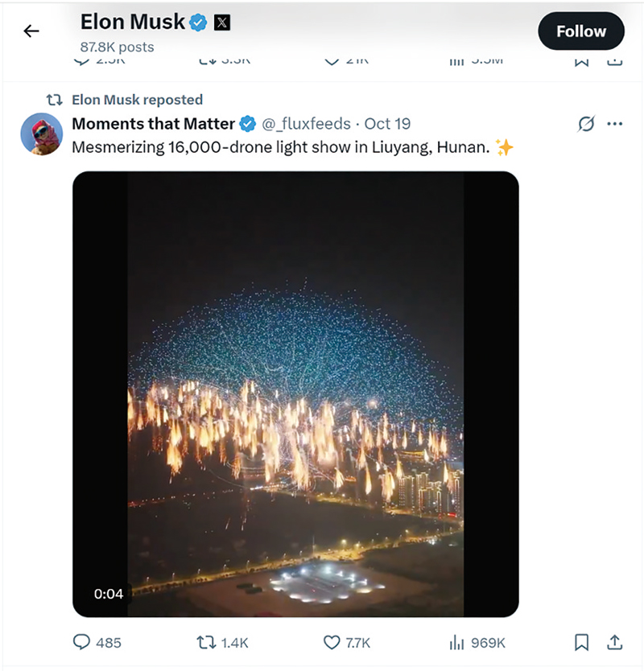Play the drone light show video

pyautogui.click(x=295, y=394)
